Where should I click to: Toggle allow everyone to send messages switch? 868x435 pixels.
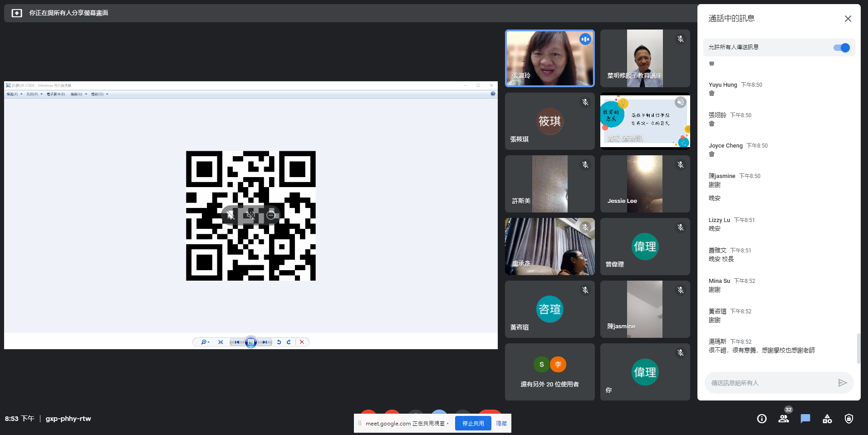(842, 48)
